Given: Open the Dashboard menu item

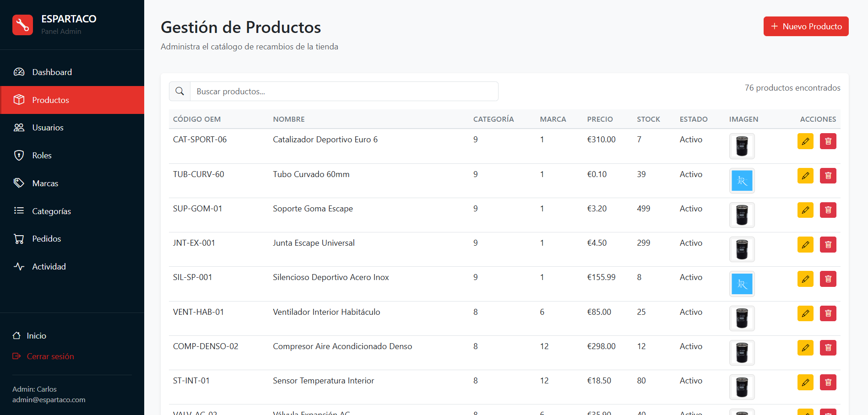Looking at the screenshot, I should point(72,72).
